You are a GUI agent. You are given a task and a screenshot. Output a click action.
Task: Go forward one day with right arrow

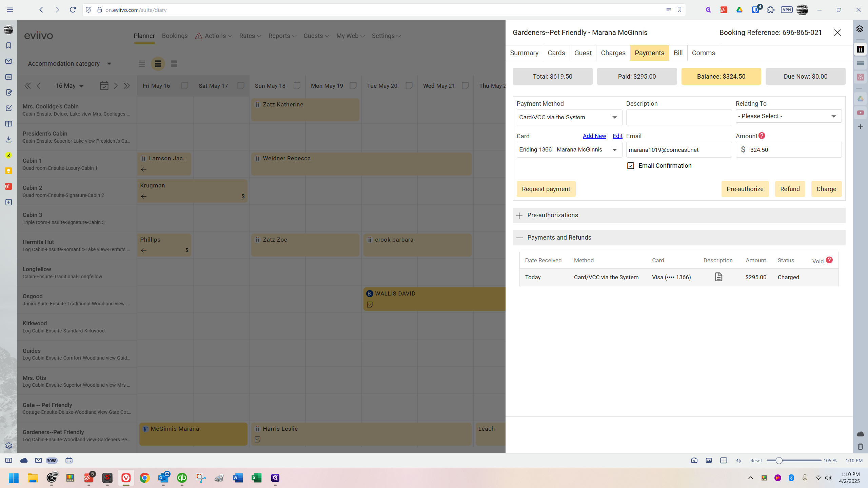pos(116,86)
